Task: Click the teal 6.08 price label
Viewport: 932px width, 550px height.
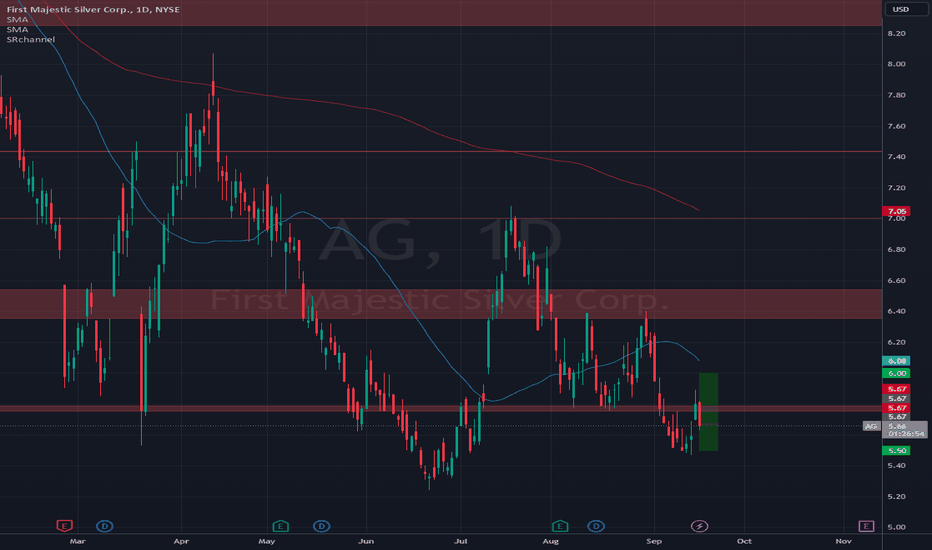Action: 897,361
